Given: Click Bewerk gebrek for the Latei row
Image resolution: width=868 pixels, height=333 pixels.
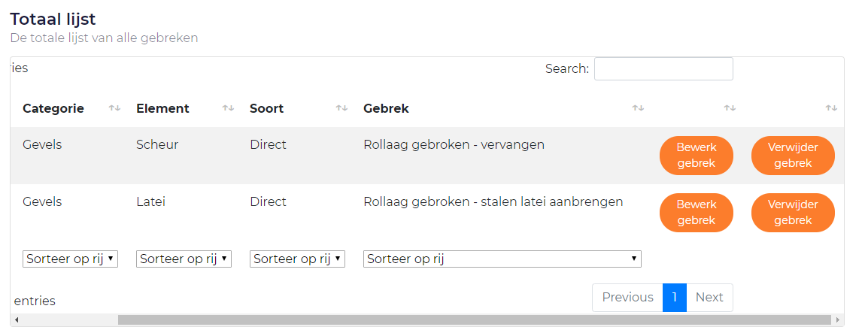Looking at the screenshot, I should 696,213.
